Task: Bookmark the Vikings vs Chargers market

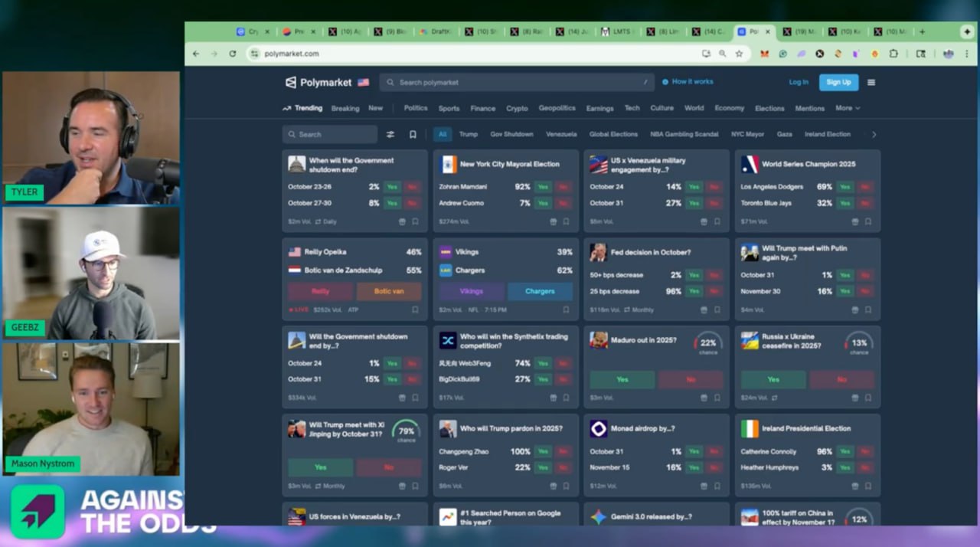Action: pyautogui.click(x=567, y=310)
